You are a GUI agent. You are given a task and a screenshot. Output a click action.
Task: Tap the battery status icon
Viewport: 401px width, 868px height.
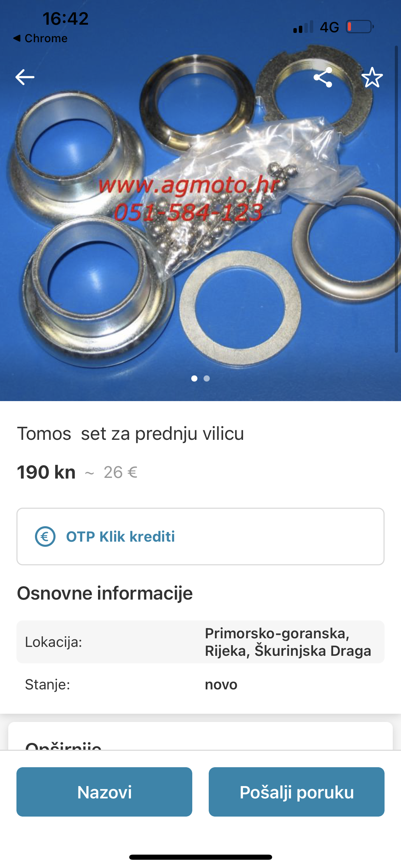360,27
